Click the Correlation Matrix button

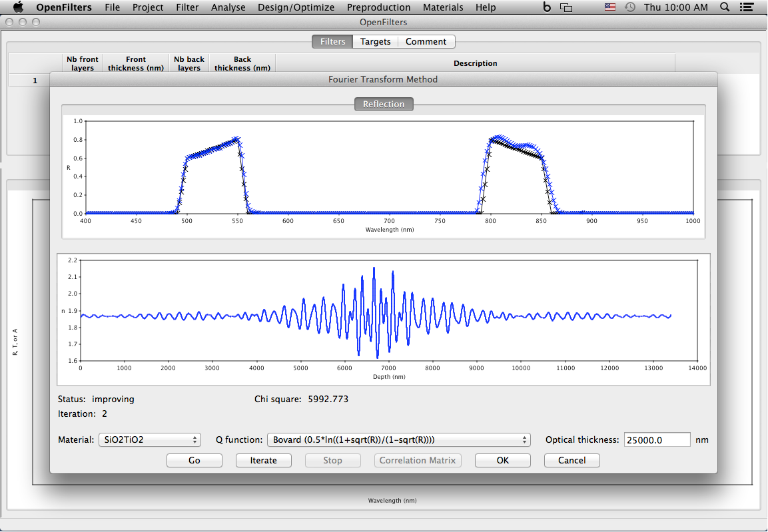click(418, 460)
